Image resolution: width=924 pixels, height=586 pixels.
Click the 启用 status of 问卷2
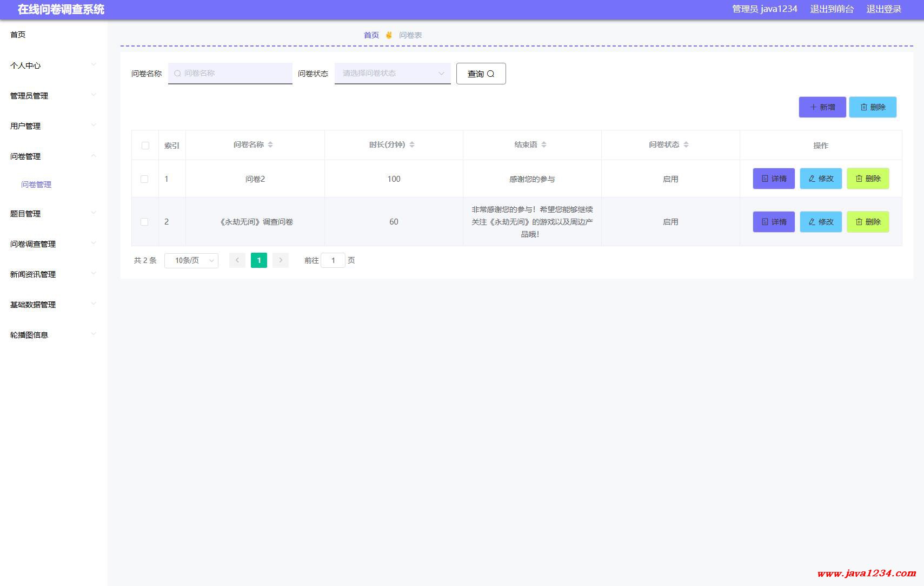click(670, 179)
